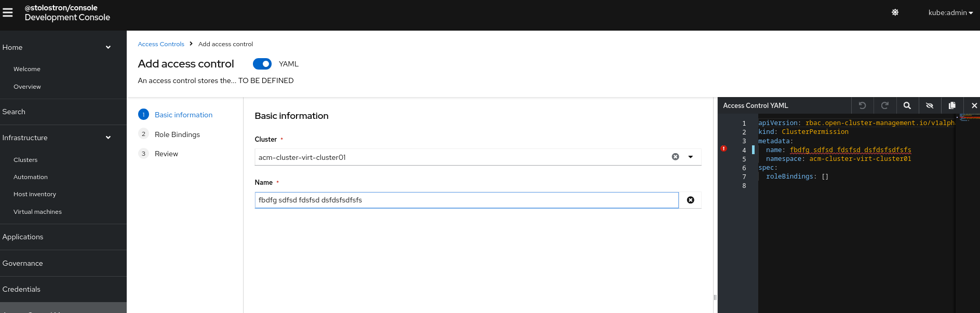Open search in the YAML editor
980x313 pixels.
point(907,105)
